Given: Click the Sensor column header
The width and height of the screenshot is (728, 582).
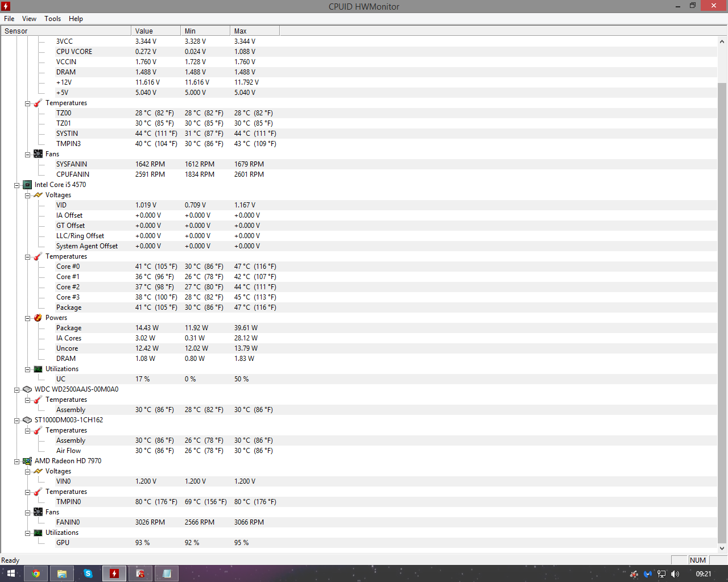Looking at the screenshot, I should tap(66, 31).
